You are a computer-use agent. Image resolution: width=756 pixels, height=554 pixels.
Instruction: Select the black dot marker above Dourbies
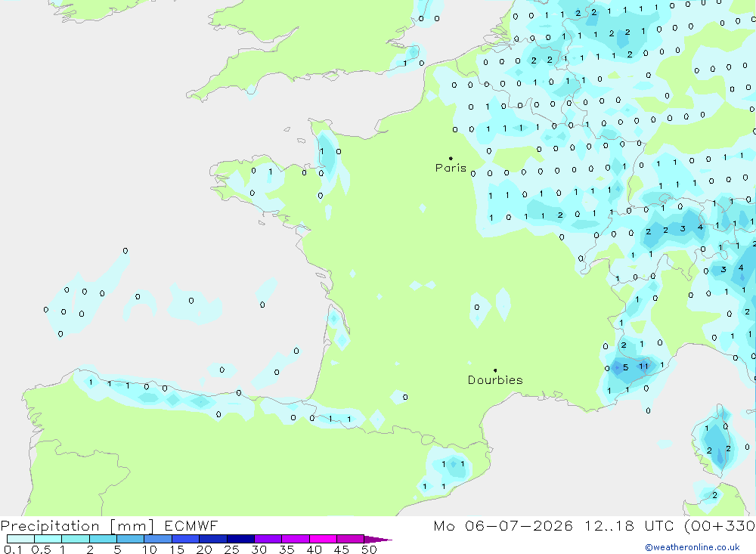pyautogui.click(x=495, y=370)
